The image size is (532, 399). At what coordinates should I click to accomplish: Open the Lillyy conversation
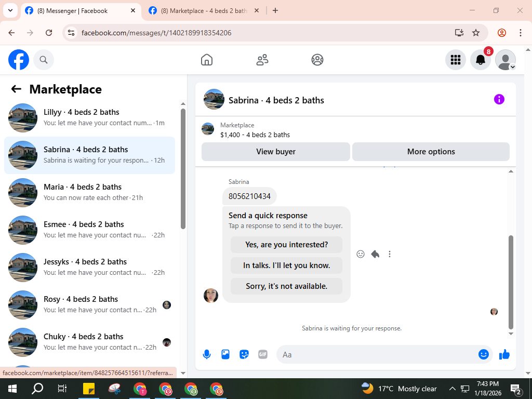pyautogui.click(x=89, y=118)
